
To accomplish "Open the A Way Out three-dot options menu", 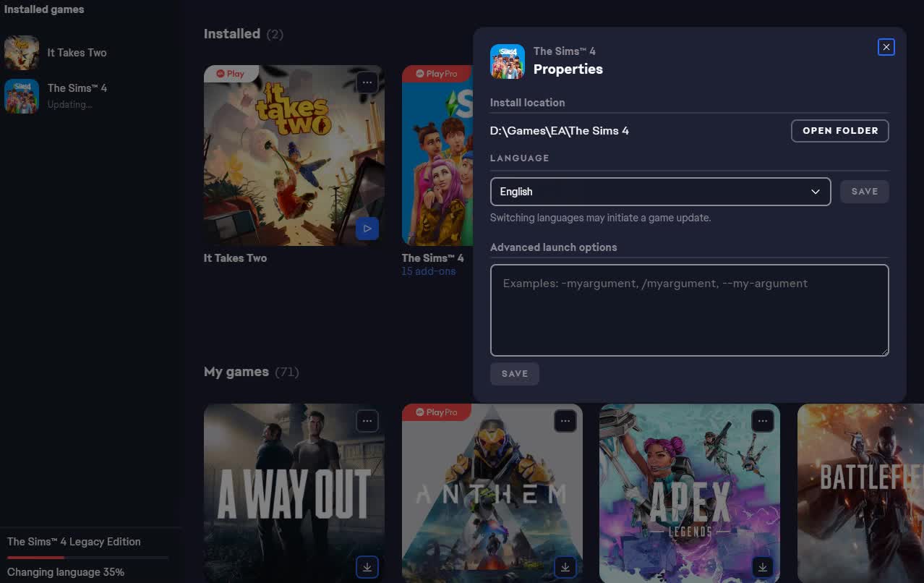I will pos(367,420).
